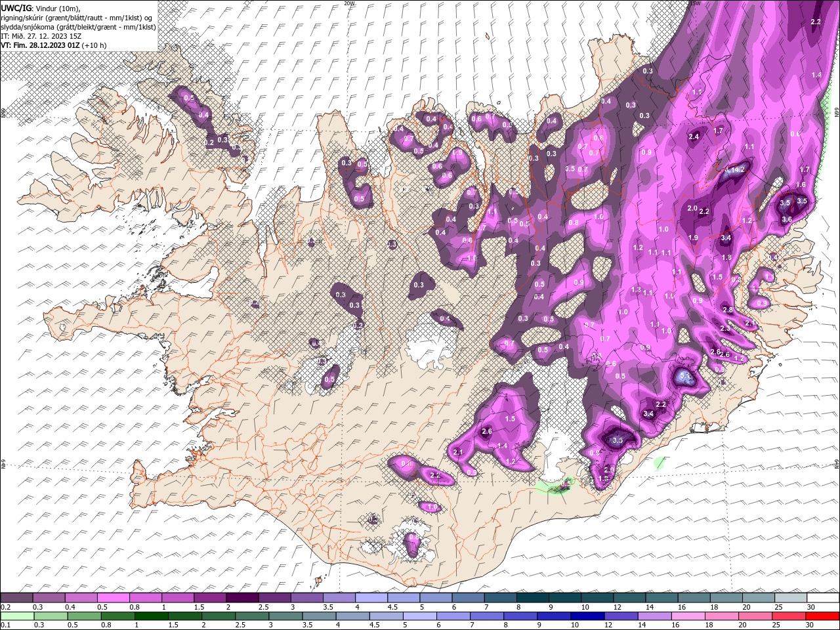Viewport: 840px width, 630px height.
Task: Pick the white 30 snow legend swatch
Action: coord(823,598)
